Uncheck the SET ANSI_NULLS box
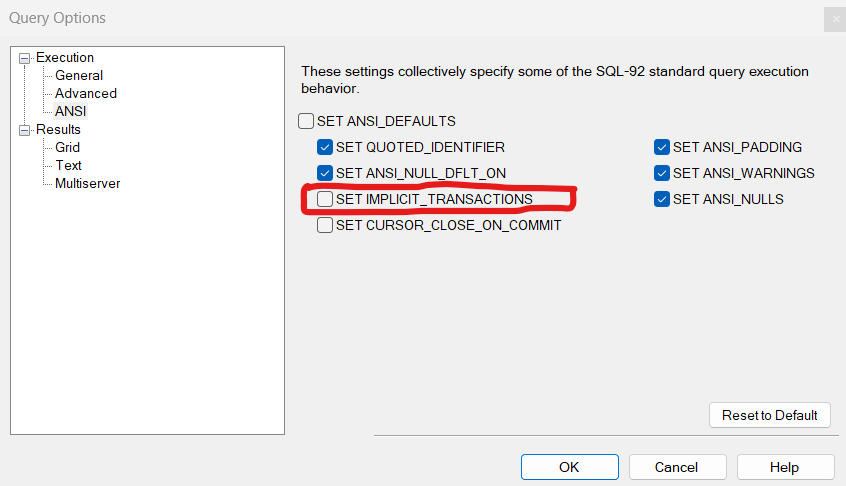Screen dimensions: 846x486 (x=662, y=199)
